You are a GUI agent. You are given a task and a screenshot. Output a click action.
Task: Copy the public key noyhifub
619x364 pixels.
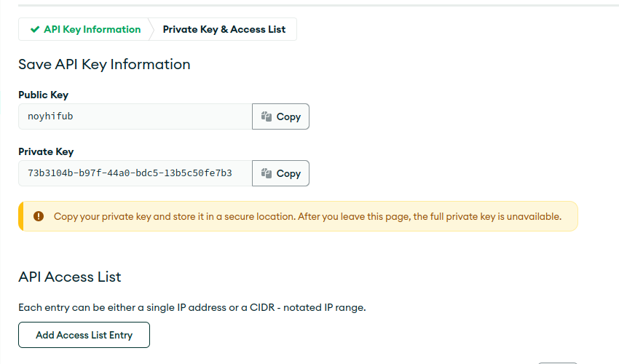tap(280, 116)
